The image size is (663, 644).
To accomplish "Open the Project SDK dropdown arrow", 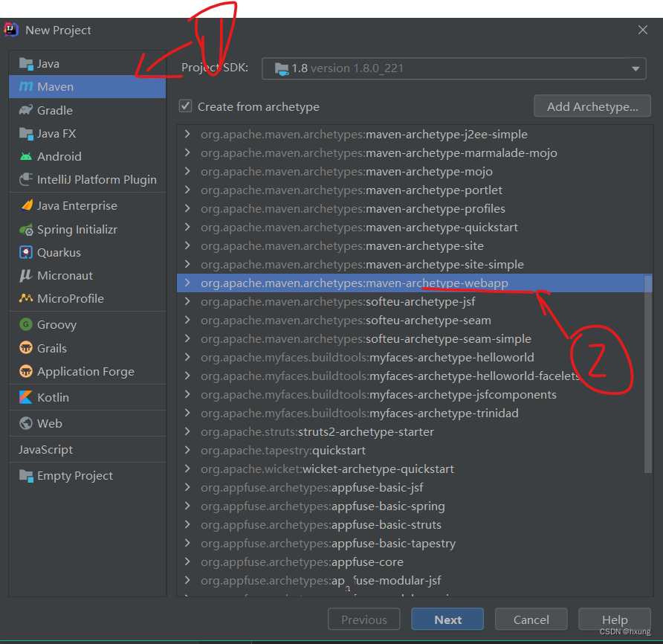I will 635,68.
